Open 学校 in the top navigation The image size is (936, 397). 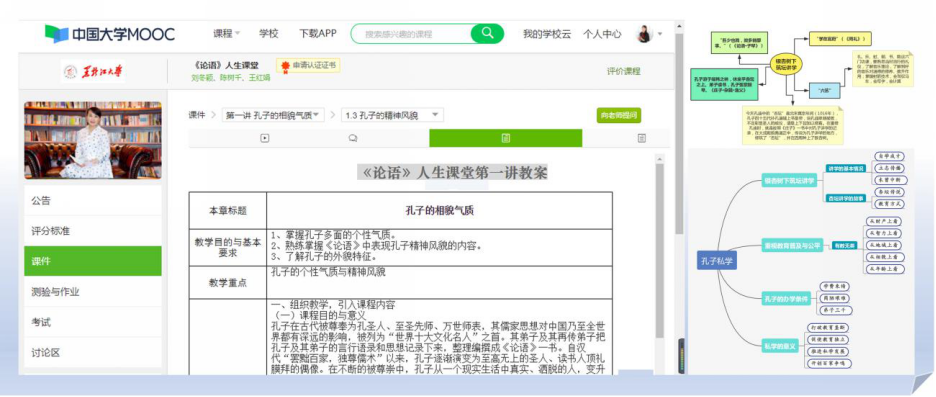(x=269, y=34)
